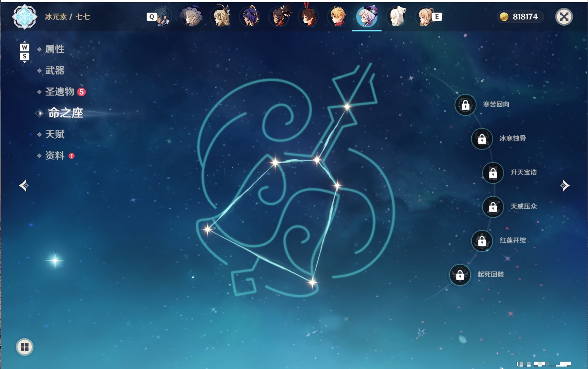Open the locked 升天宝诰 constellation node

493,173
